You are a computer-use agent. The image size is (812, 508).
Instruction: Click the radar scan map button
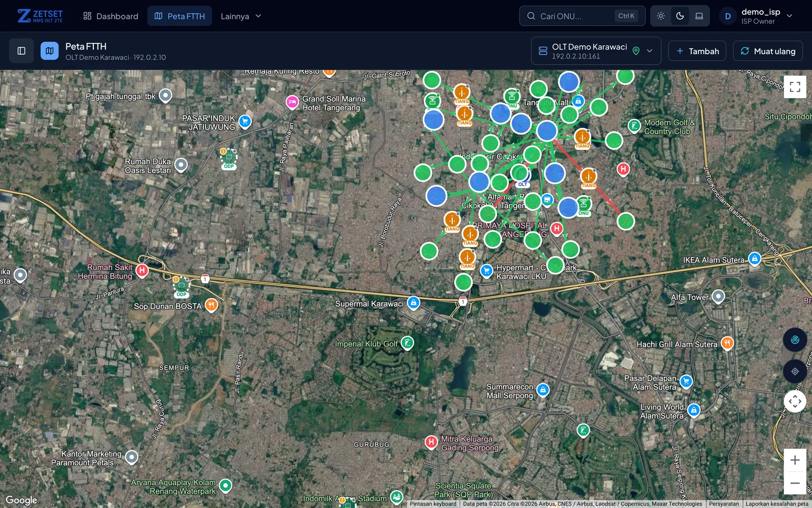point(795,340)
